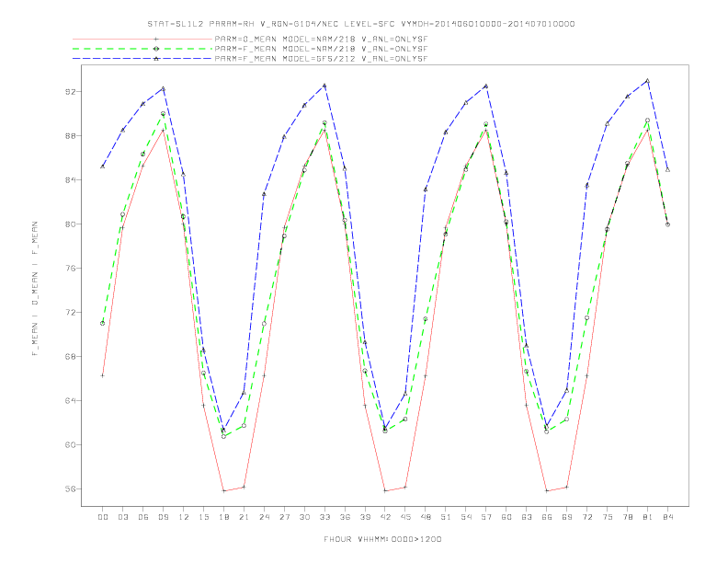This screenshot has width=728, height=563.
Task: Select the red O_MEAN NAM/218 legend label
Action: pos(321,39)
